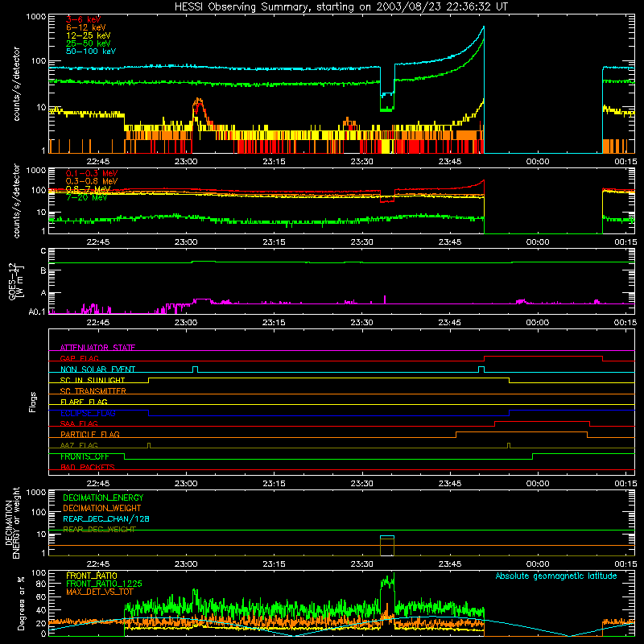644x644 pixels.
Task: Click the HESSI Observing Summary title text
Action: pos(341,7)
